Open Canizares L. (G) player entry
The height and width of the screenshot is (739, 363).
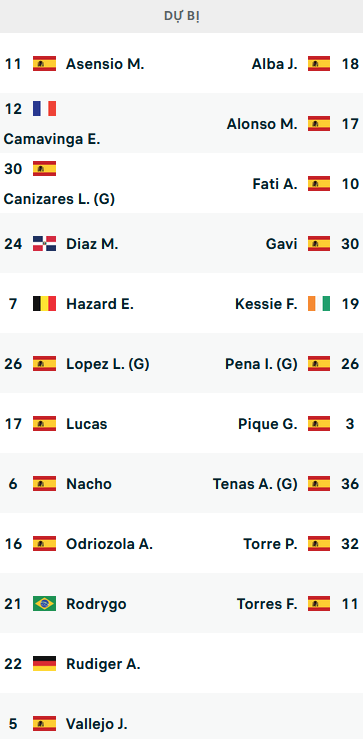point(59,199)
